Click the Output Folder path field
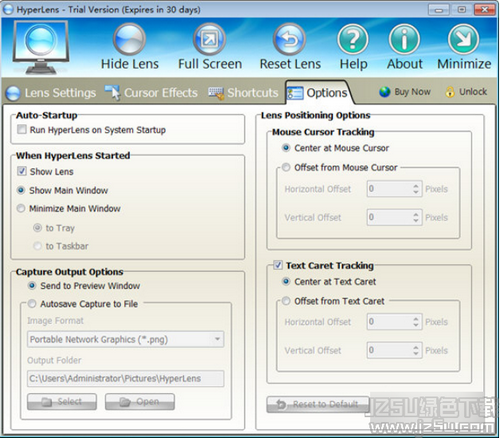The width and height of the screenshot is (500, 438). point(126,379)
